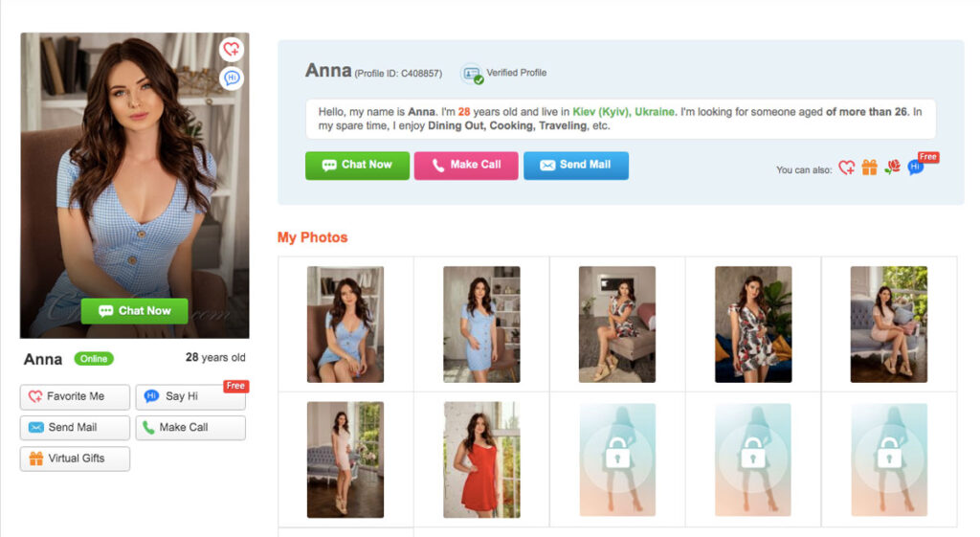
Task: Open the red dress photo thumbnail
Action: pos(481,459)
